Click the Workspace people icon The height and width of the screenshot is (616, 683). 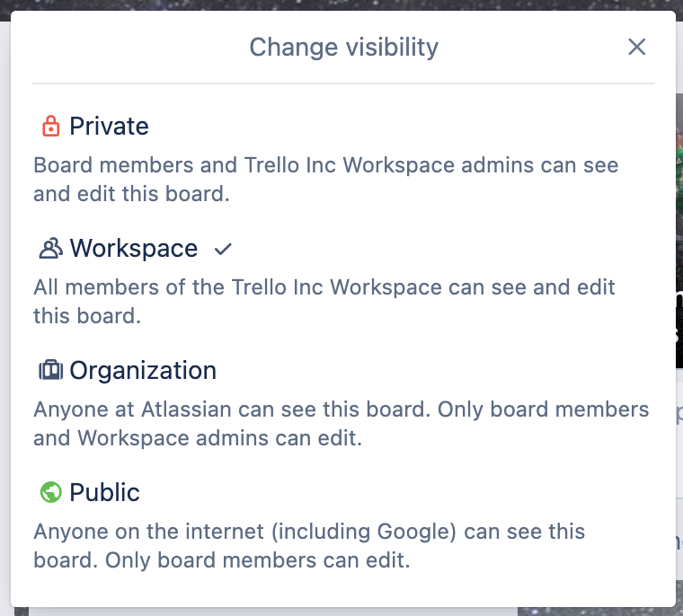click(50, 248)
